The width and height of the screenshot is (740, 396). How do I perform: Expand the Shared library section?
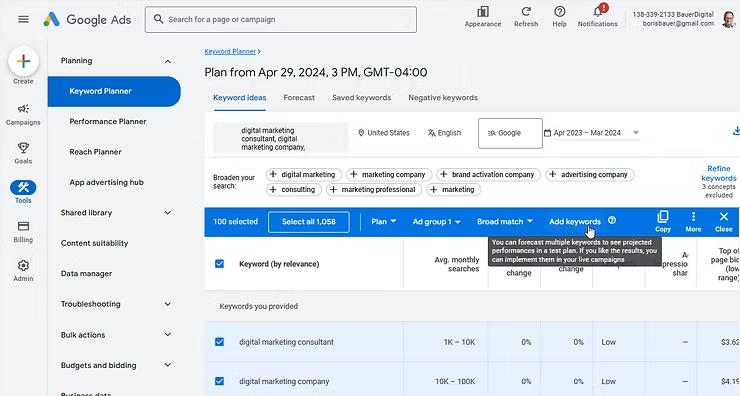116,213
